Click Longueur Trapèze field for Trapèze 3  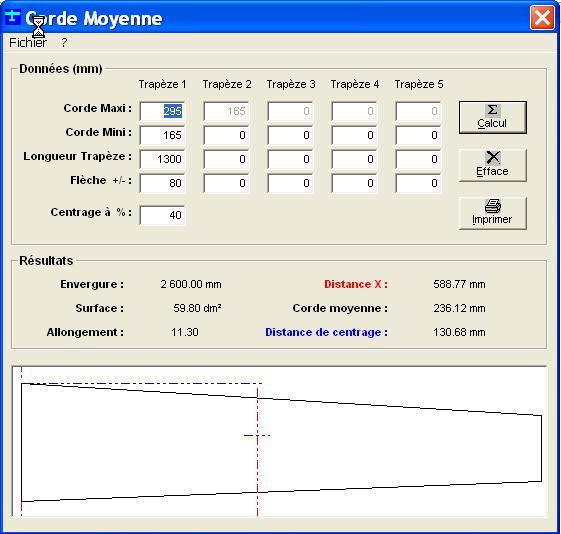point(291,159)
